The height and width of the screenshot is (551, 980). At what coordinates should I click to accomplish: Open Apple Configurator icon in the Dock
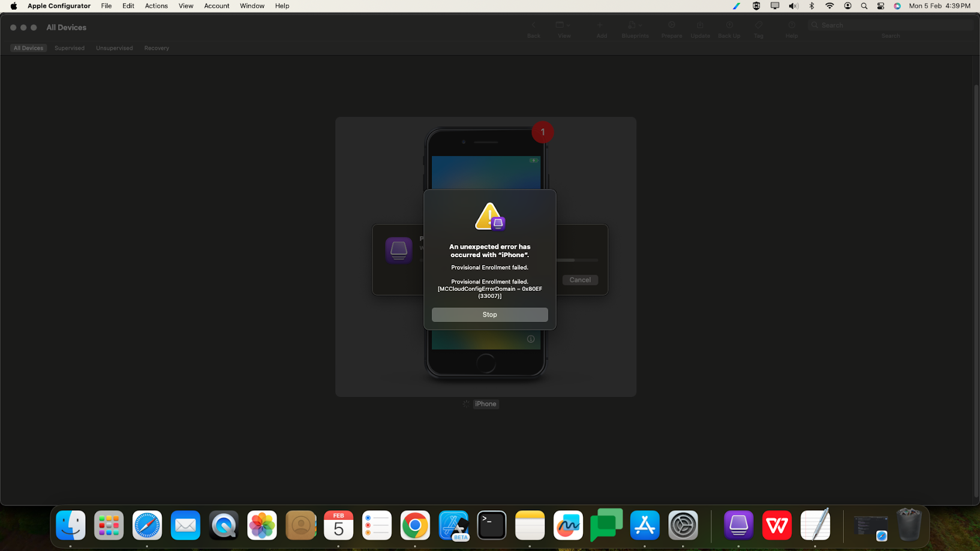tap(738, 525)
